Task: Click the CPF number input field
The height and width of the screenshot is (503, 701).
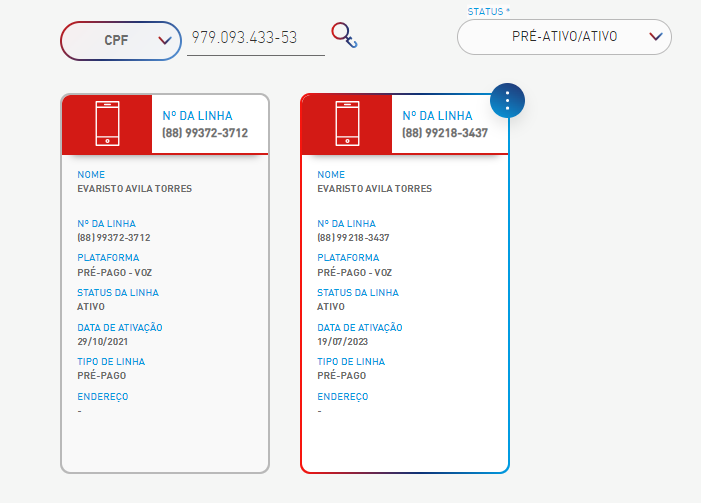Action: pyautogui.click(x=256, y=38)
